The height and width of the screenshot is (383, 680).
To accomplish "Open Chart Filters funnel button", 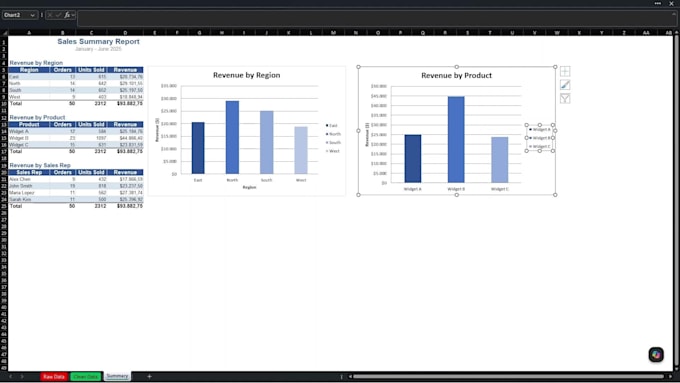I will [565, 98].
